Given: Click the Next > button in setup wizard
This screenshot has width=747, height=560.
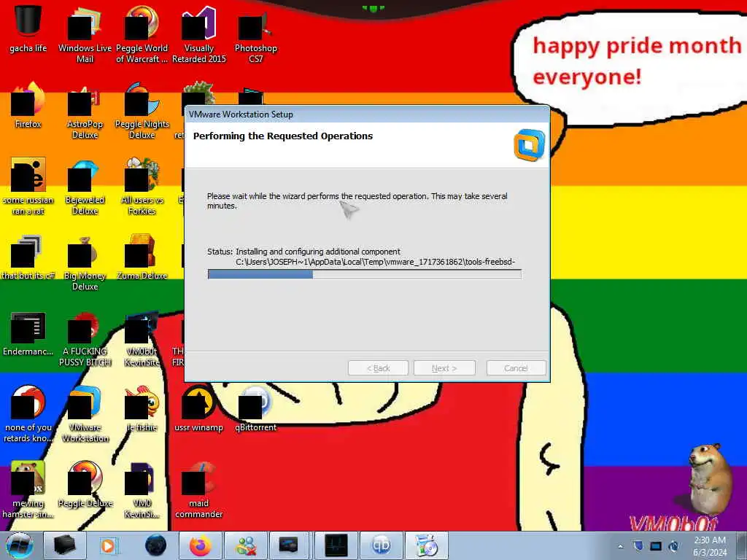Looking at the screenshot, I should coord(444,368).
